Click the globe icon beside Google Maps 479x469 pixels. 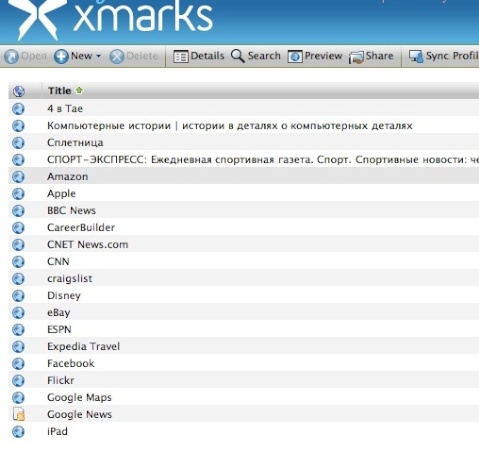pos(18,398)
